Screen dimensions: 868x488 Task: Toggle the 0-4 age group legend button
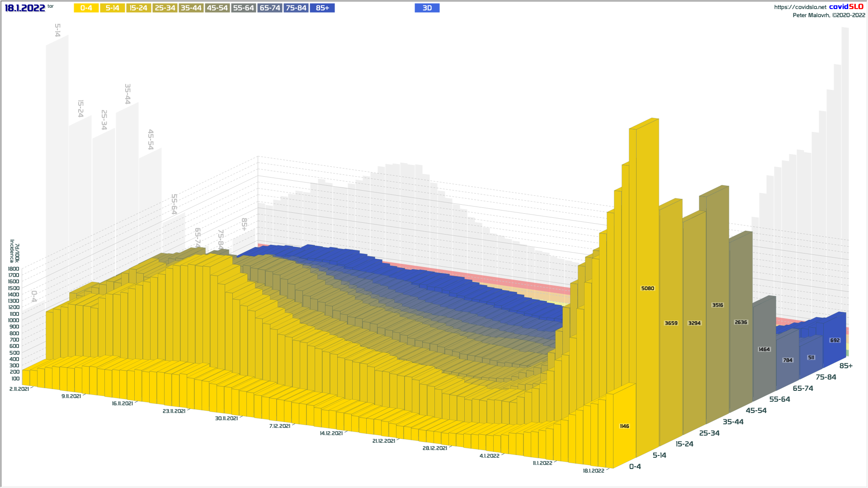coord(86,8)
